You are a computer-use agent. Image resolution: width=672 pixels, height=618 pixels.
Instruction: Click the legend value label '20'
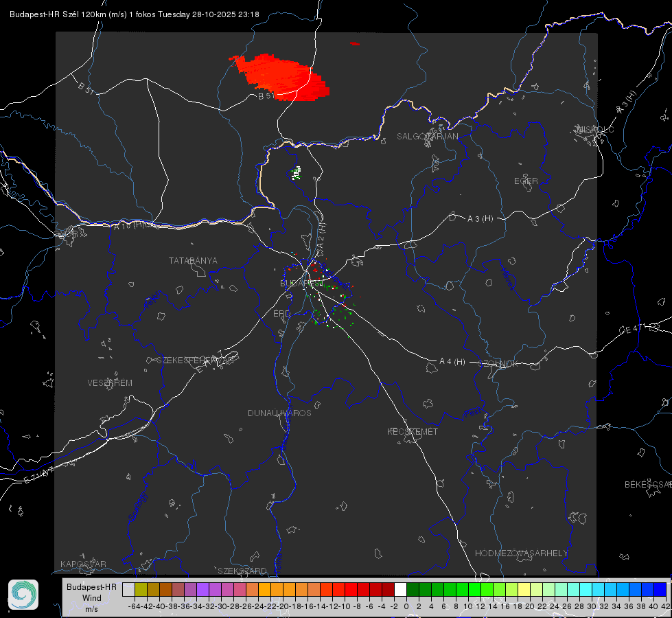(530, 606)
